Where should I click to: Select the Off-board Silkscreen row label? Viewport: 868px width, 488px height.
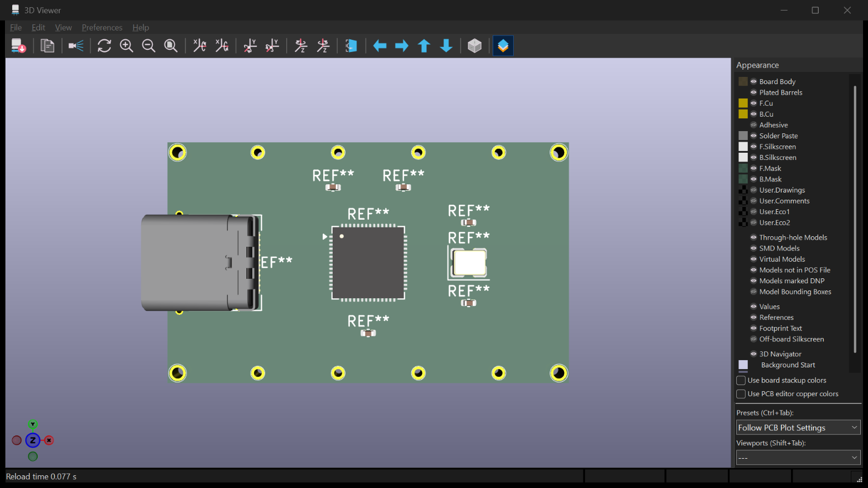tap(792, 339)
